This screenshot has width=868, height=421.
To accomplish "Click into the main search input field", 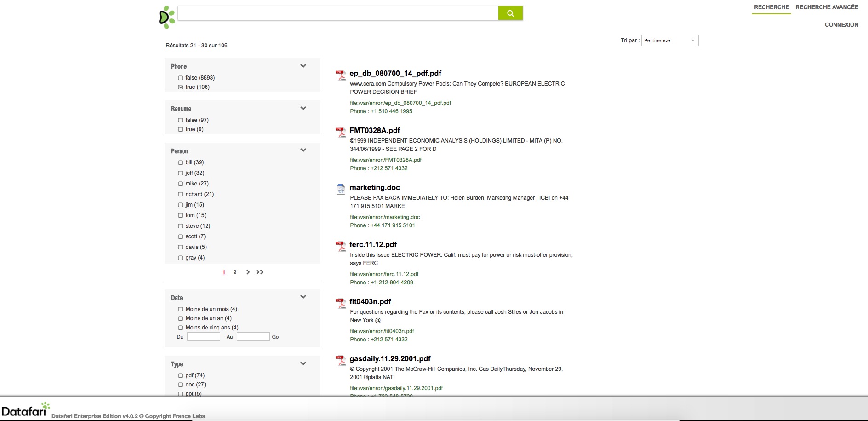I will [338, 13].
